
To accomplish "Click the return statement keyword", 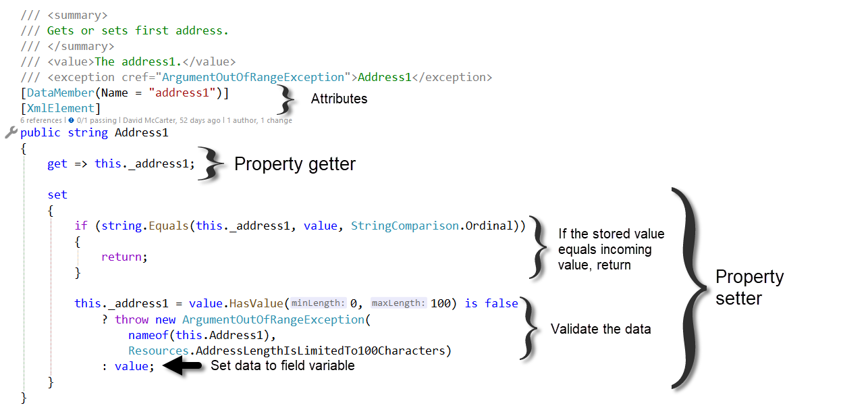I will (123, 257).
